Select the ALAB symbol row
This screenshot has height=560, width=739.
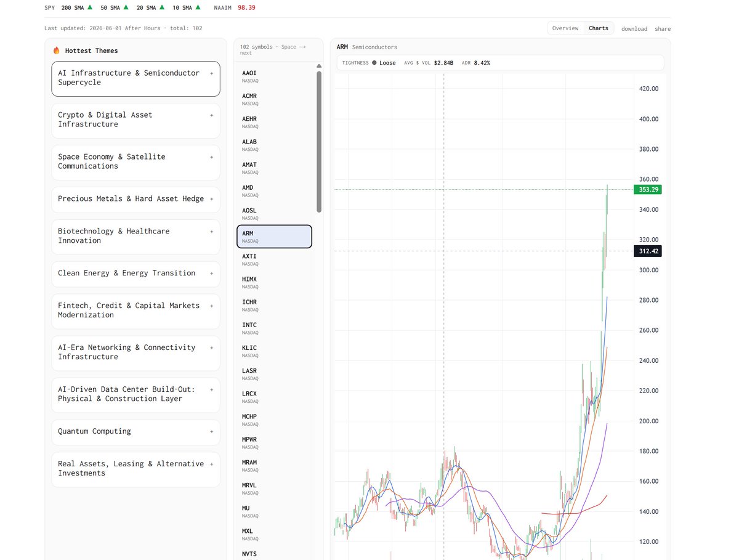click(x=275, y=145)
